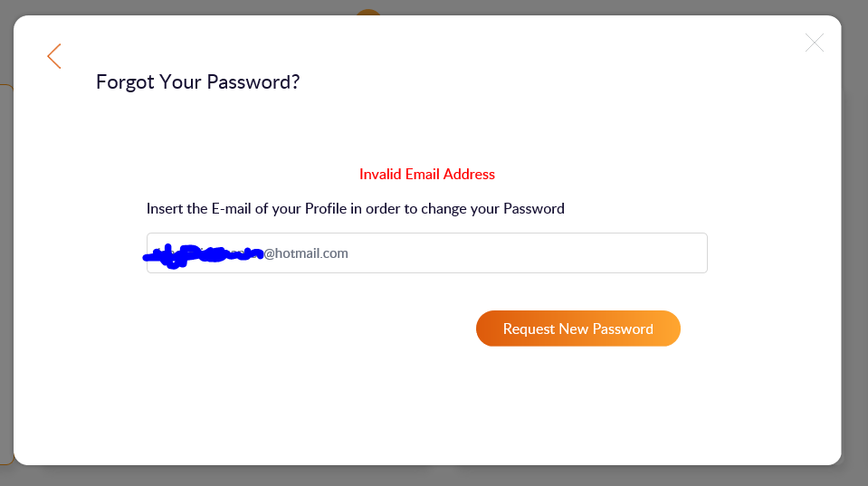Close the Forgot Your Password dialog
This screenshot has width=868, height=486.
tap(815, 43)
